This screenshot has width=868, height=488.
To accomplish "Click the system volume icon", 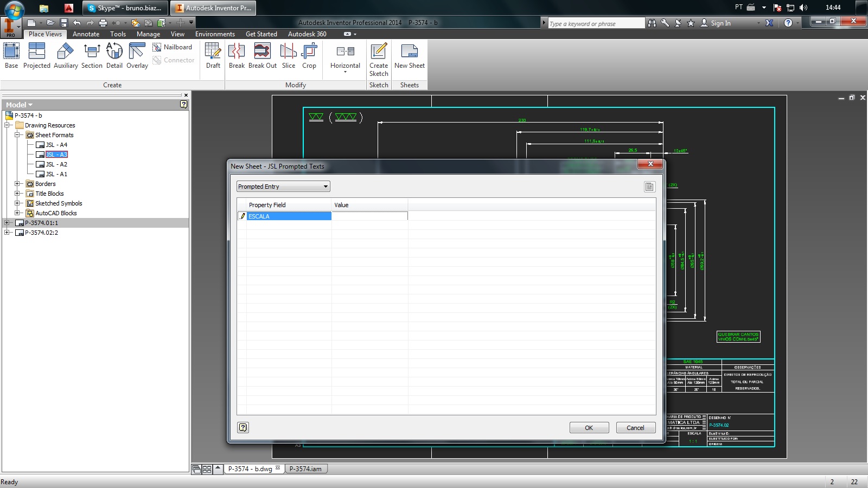I will [x=803, y=8].
